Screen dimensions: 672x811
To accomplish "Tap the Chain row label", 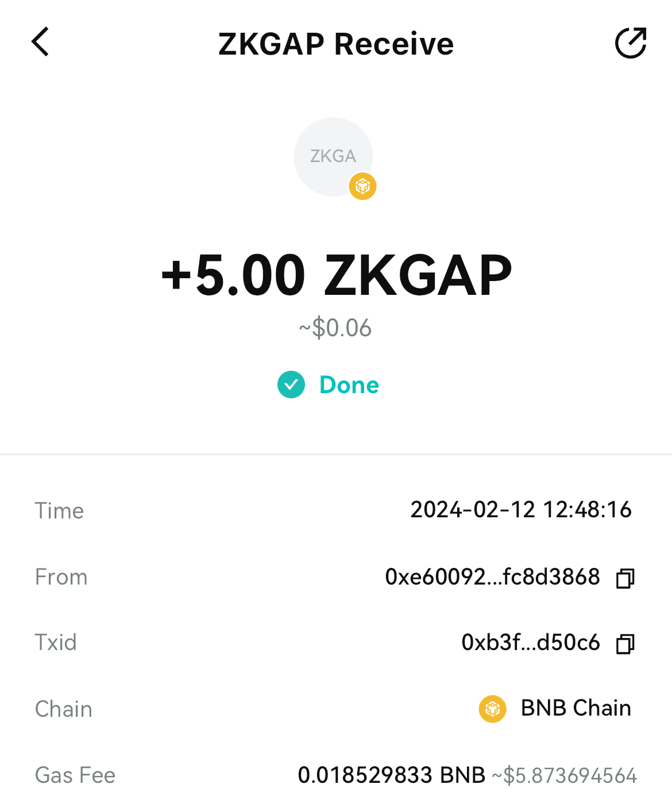I will (x=64, y=709).
